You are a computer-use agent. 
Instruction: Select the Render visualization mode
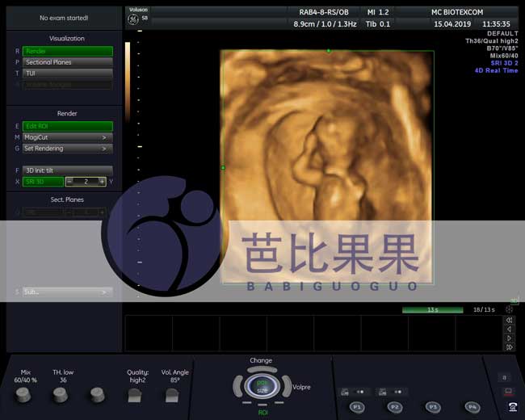pos(68,51)
